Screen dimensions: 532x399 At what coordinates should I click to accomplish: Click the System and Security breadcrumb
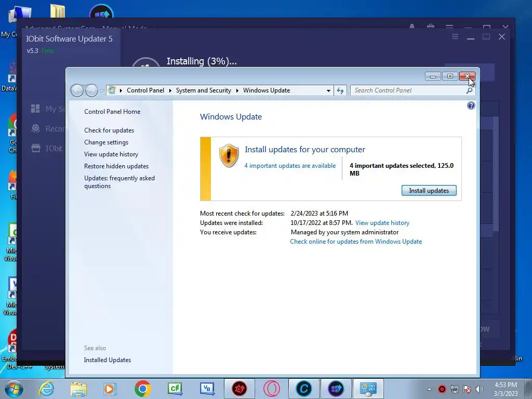tap(204, 90)
